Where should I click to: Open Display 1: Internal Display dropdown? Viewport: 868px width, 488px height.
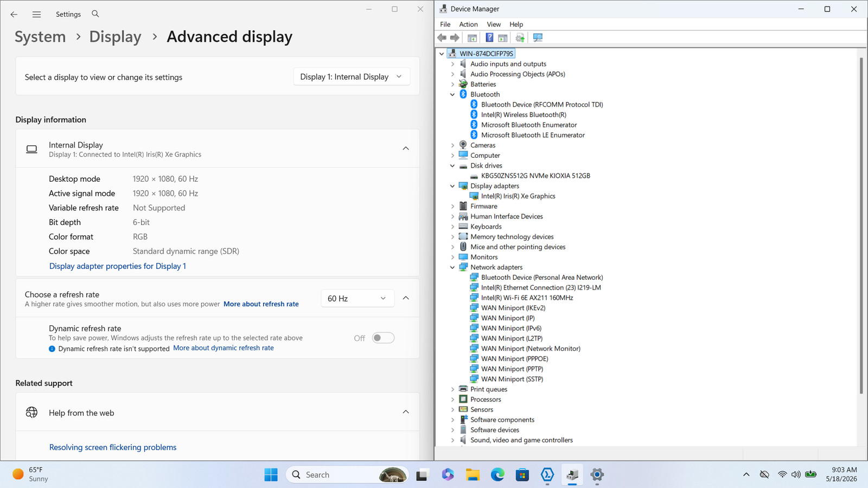[x=352, y=77]
